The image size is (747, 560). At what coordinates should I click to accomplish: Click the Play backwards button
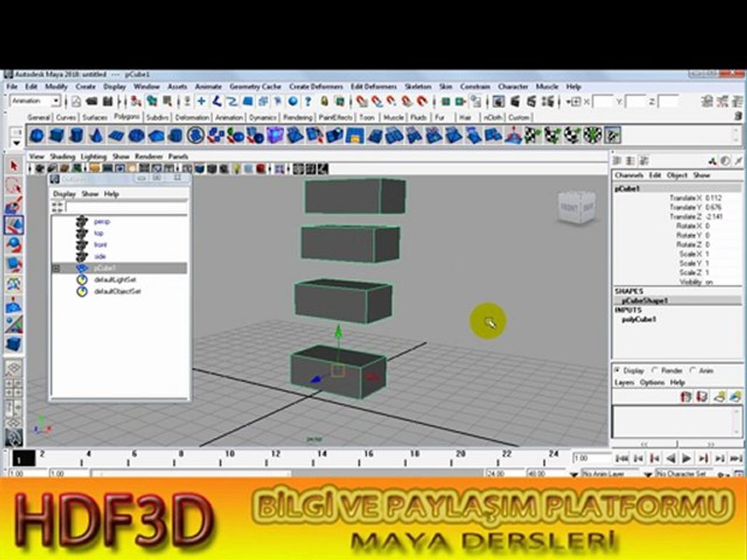click(x=671, y=459)
